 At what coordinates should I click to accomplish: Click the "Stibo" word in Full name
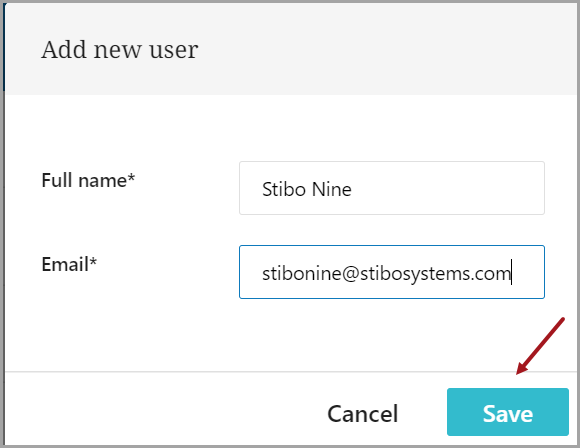click(x=283, y=189)
